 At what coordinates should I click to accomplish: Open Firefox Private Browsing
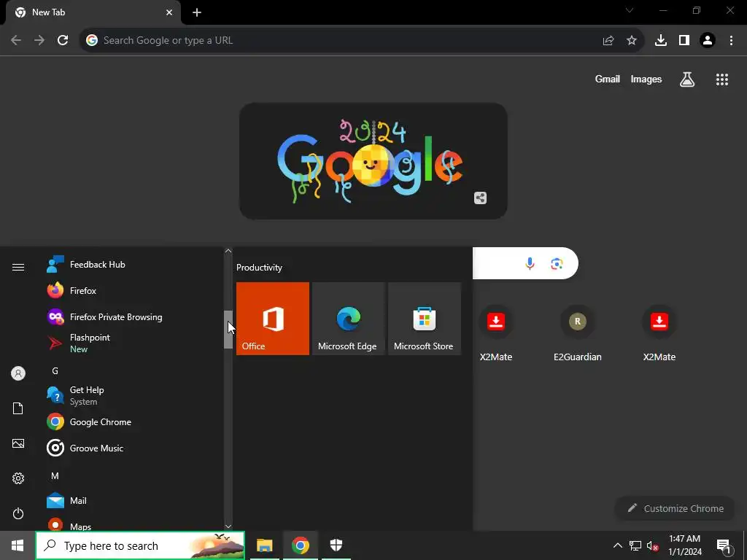point(133,316)
